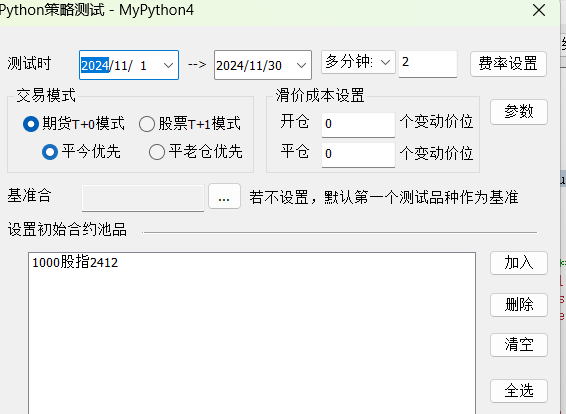
Task: Open the start date 2024/11/1 dropdown arrow
Action: [x=168, y=65]
